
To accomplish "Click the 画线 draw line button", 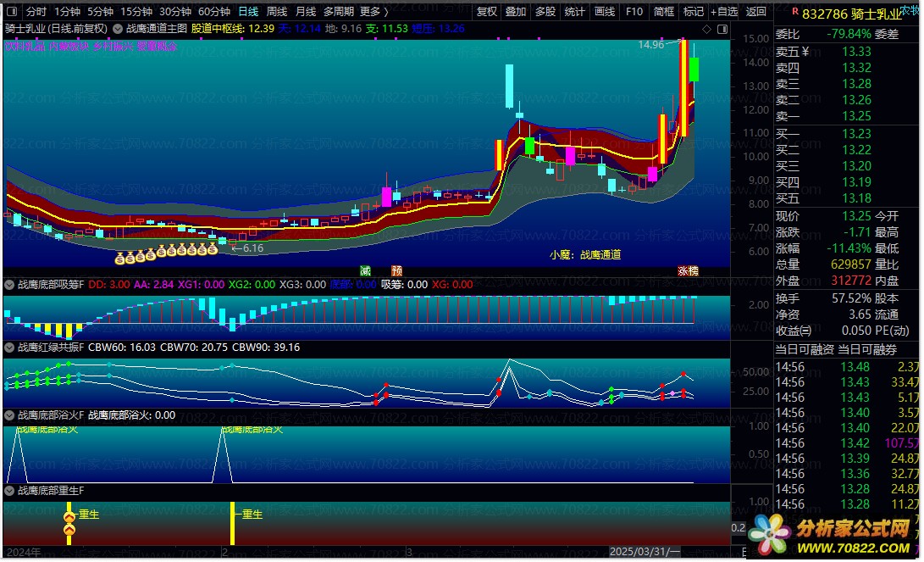I will (x=605, y=11).
